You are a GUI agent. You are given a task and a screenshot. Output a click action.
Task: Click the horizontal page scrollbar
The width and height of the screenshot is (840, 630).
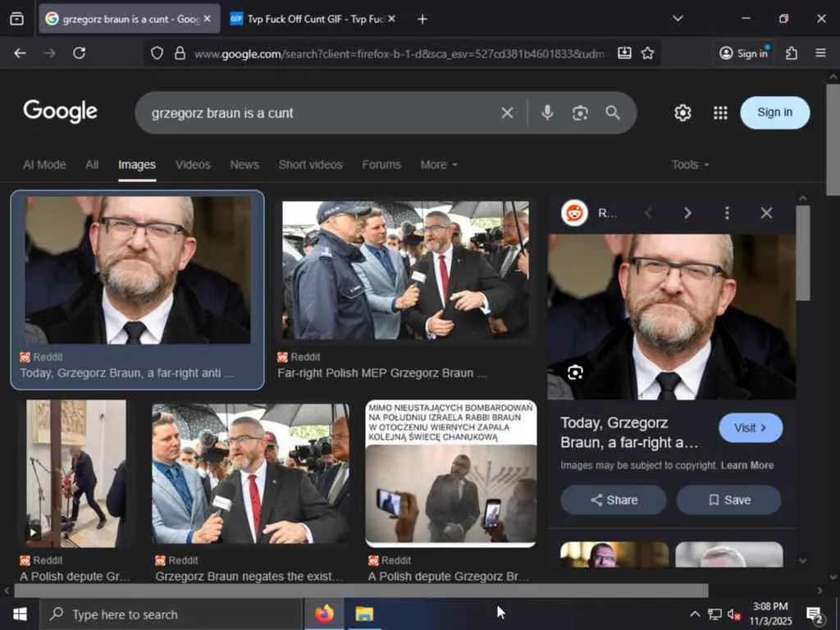point(361,591)
